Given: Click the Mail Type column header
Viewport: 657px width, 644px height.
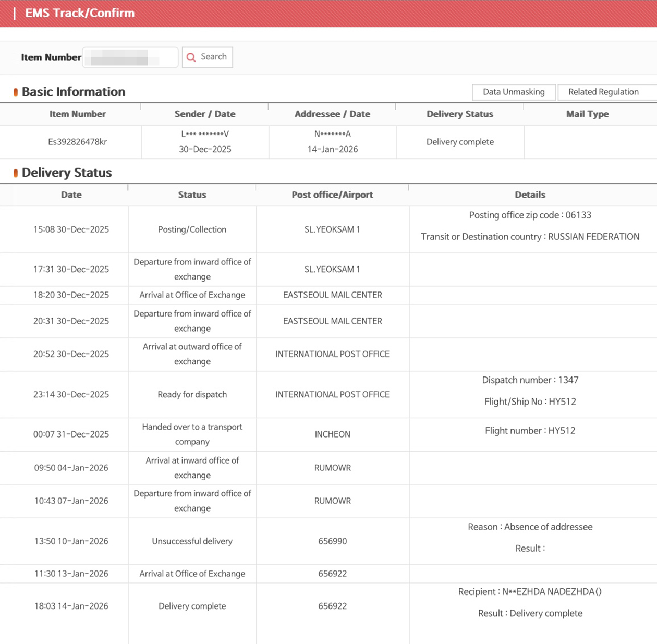Looking at the screenshot, I should pyautogui.click(x=587, y=114).
